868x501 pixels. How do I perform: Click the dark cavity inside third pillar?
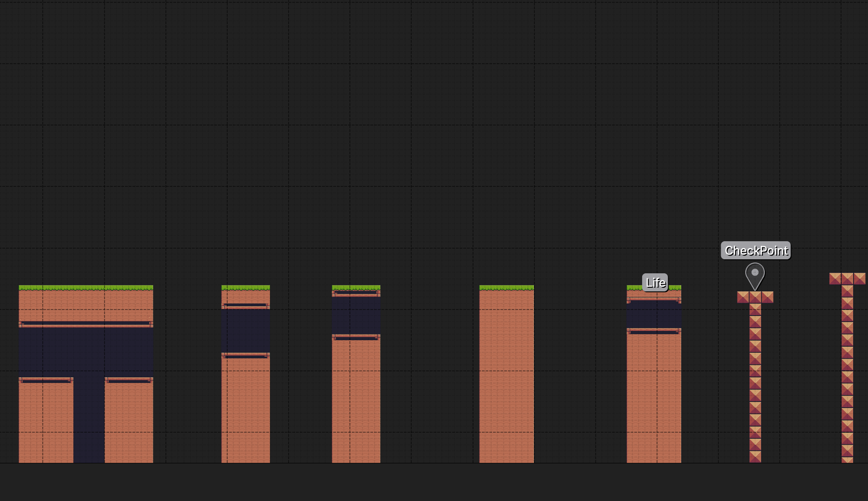[x=356, y=315]
